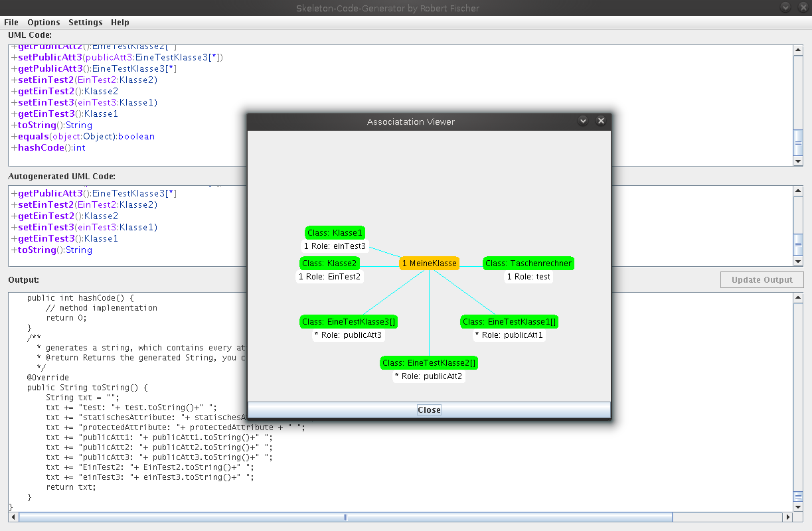This screenshot has height=531, width=812.
Task: Open the Help menu
Action: 120,22
